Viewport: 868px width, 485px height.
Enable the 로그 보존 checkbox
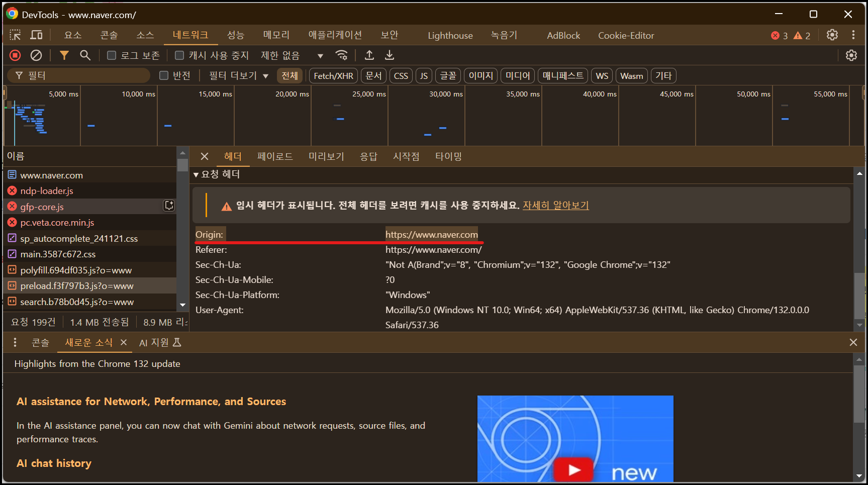[112, 55]
